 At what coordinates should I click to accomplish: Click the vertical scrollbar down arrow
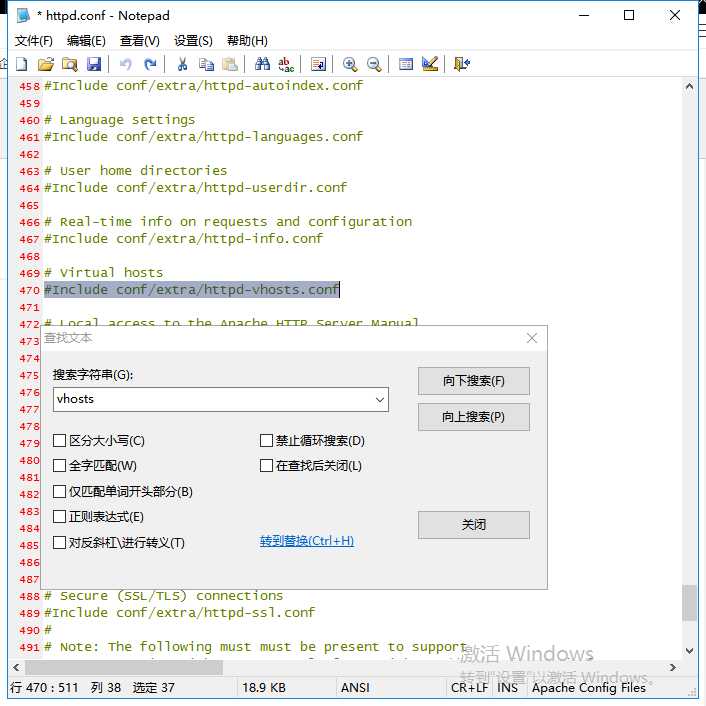tap(689, 651)
